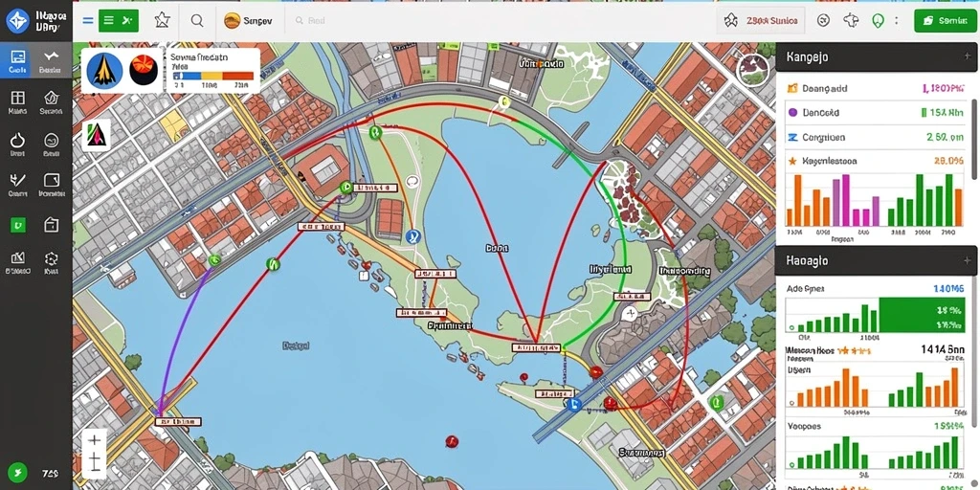The width and height of the screenshot is (980, 490).
Task: Click the map zoom in plus button
Action: [95, 440]
